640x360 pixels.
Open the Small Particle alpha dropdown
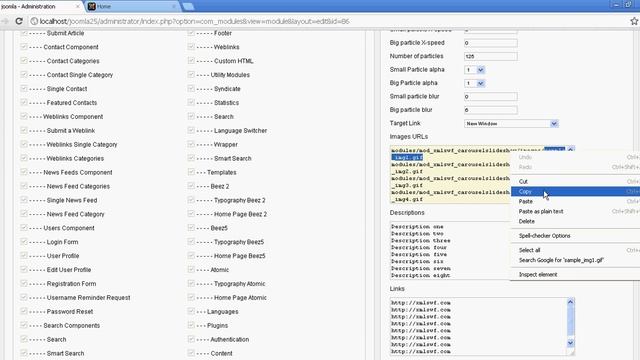(x=475, y=70)
